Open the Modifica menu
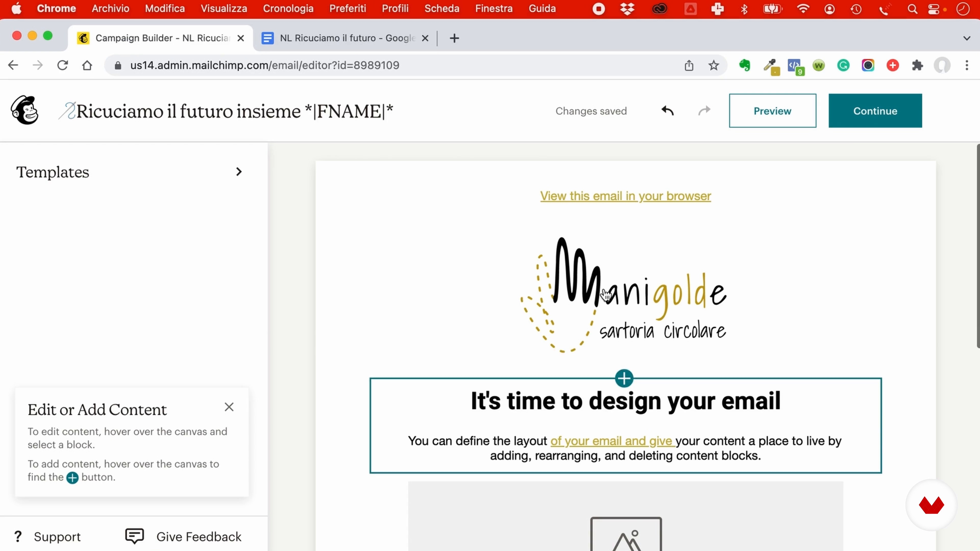The width and height of the screenshot is (980, 551). 165,8
